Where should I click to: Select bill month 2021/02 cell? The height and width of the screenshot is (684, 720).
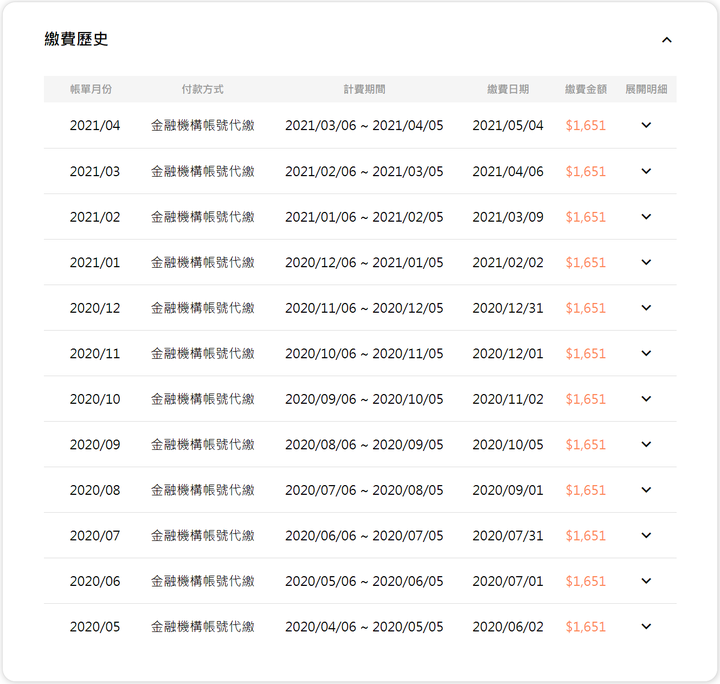95,217
